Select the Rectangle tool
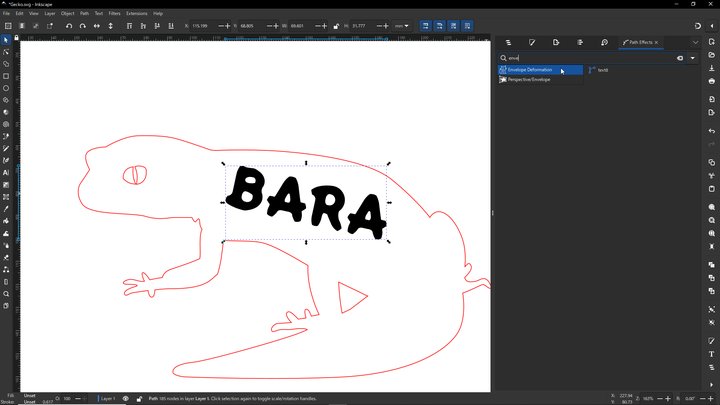This screenshot has width=720, height=405. 6,76
